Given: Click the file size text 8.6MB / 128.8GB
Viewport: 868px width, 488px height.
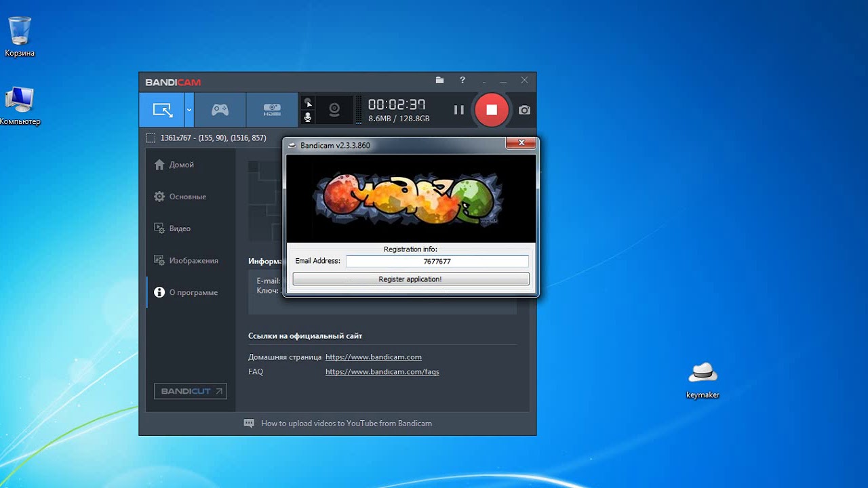Looking at the screenshot, I should (x=399, y=119).
